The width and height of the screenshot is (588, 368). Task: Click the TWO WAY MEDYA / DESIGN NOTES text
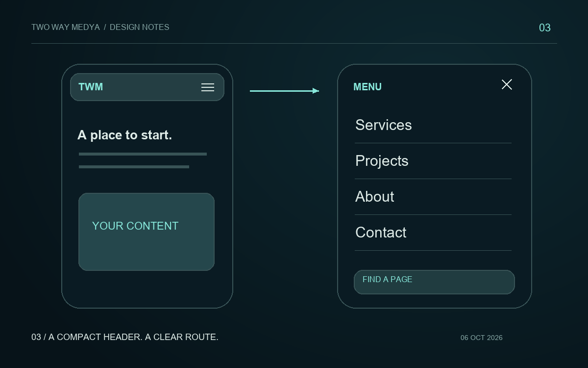[x=100, y=27]
